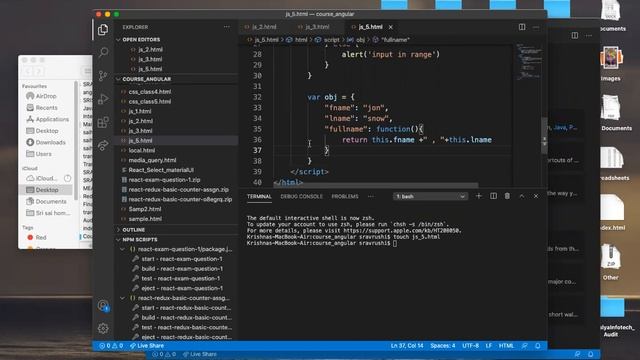
Task: Open the Manage gear icon
Action: coord(103,328)
